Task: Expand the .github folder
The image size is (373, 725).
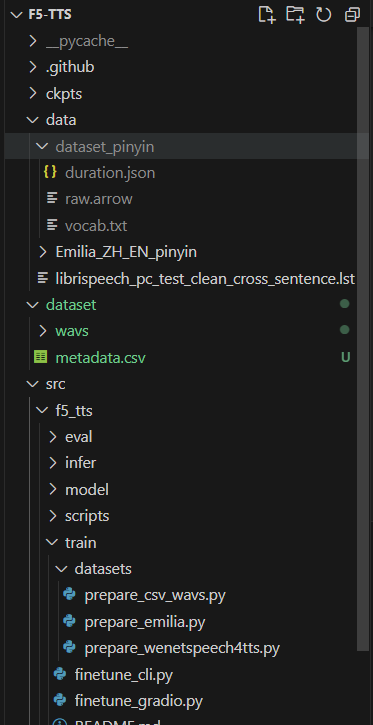Action: click(x=32, y=68)
